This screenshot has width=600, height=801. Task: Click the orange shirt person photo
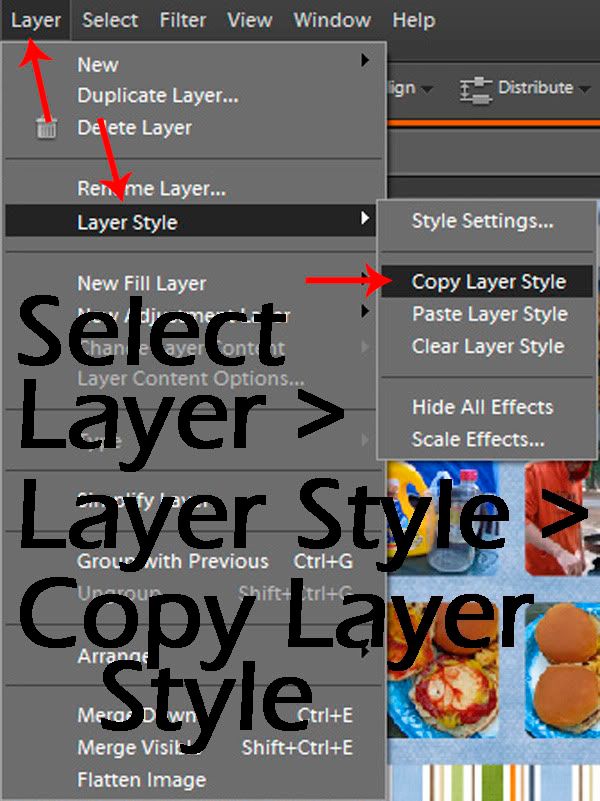562,519
